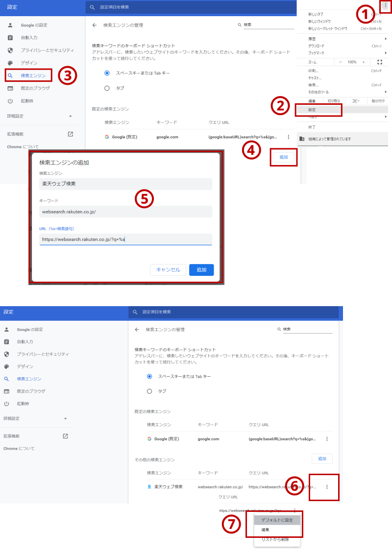Click the magnifier icon for 検索エンジン, upper sidebar
392x555 pixels.
[10, 75]
